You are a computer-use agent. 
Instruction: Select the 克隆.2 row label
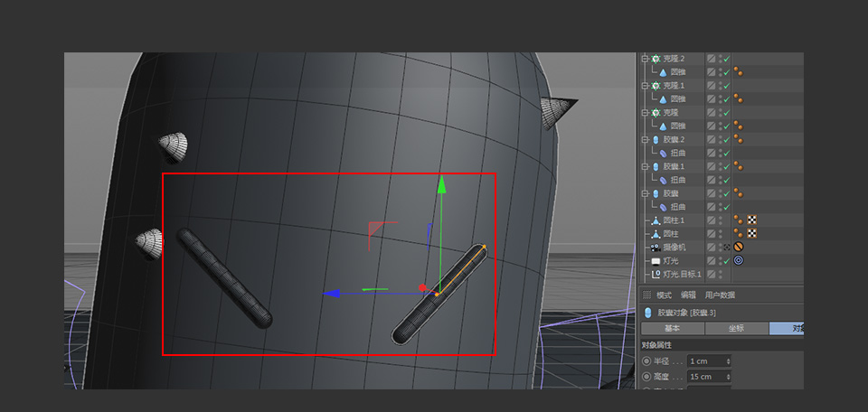(674, 58)
